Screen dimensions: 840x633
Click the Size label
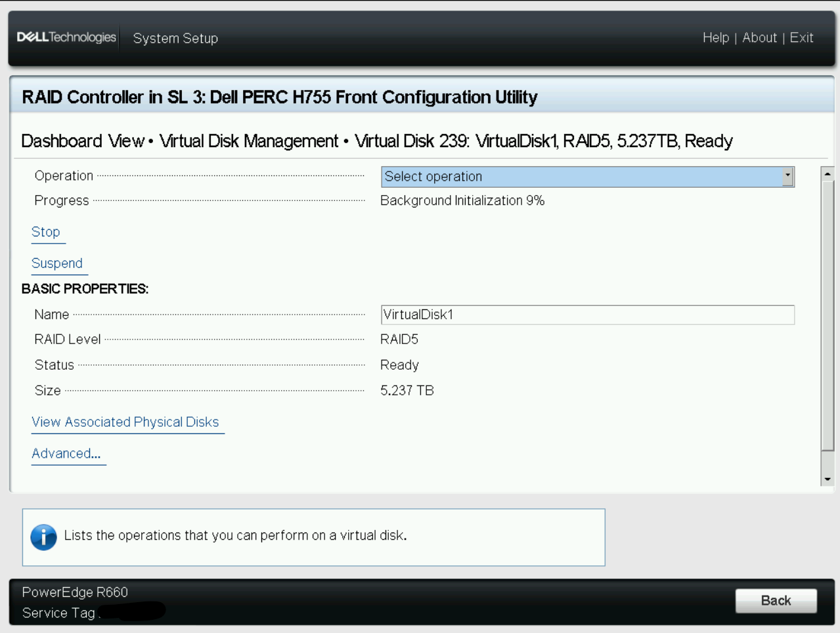point(48,391)
